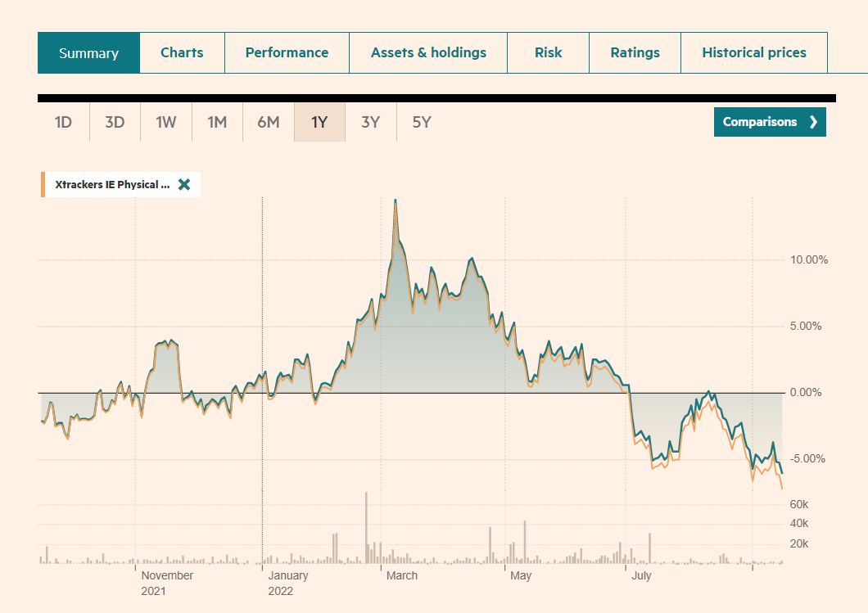The height and width of the screenshot is (613, 868).
Task: Change chart range to 3Y
Action: [371, 123]
